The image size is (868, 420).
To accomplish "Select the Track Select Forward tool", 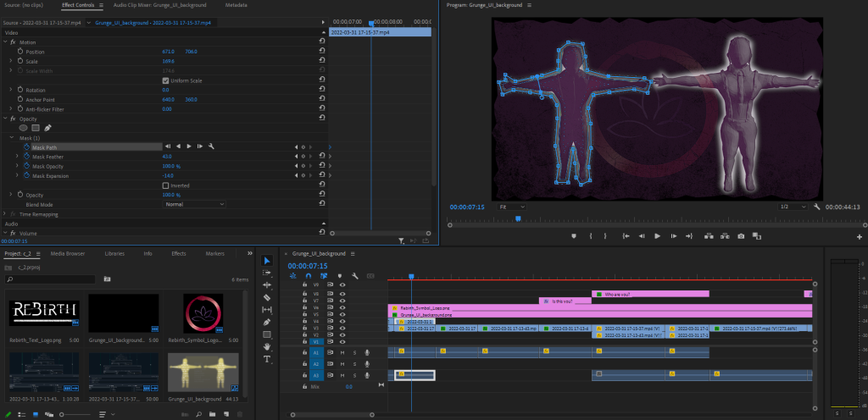I will (267, 273).
